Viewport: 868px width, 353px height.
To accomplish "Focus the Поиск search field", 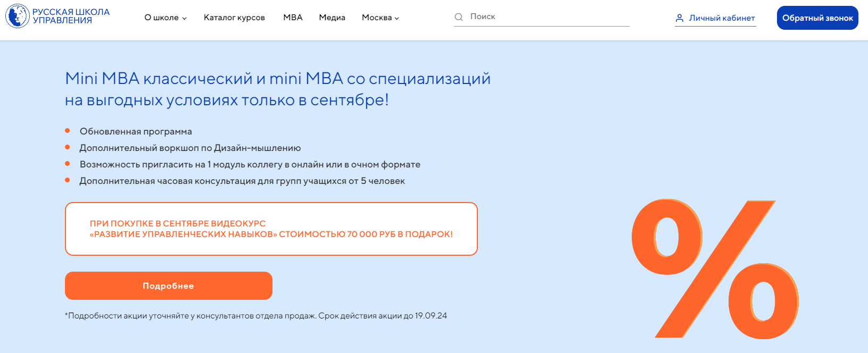I will (542, 17).
